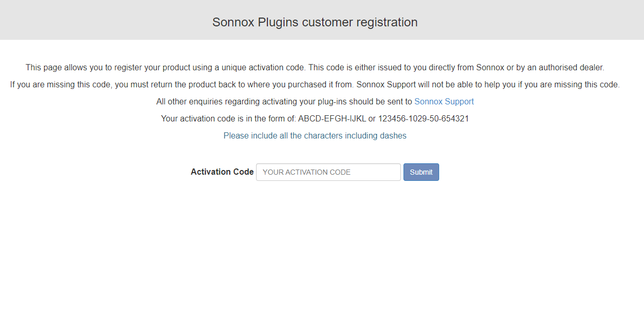644x323 pixels.
Task: Click the Activation Code input field
Action: pos(328,172)
